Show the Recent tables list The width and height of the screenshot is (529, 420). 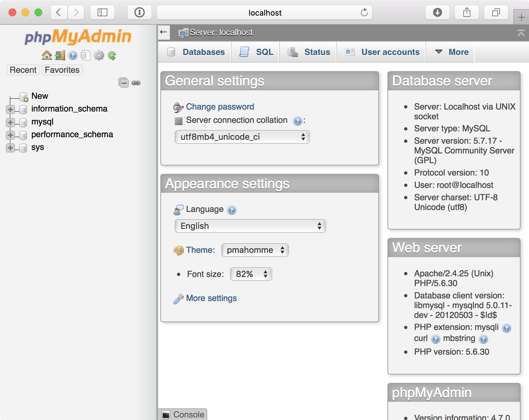(x=23, y=70)
